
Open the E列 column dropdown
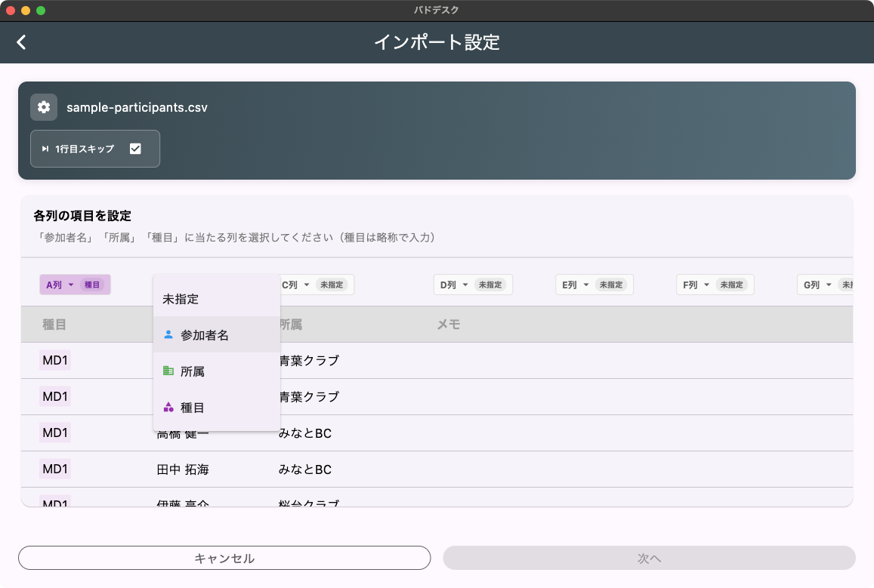595,285
